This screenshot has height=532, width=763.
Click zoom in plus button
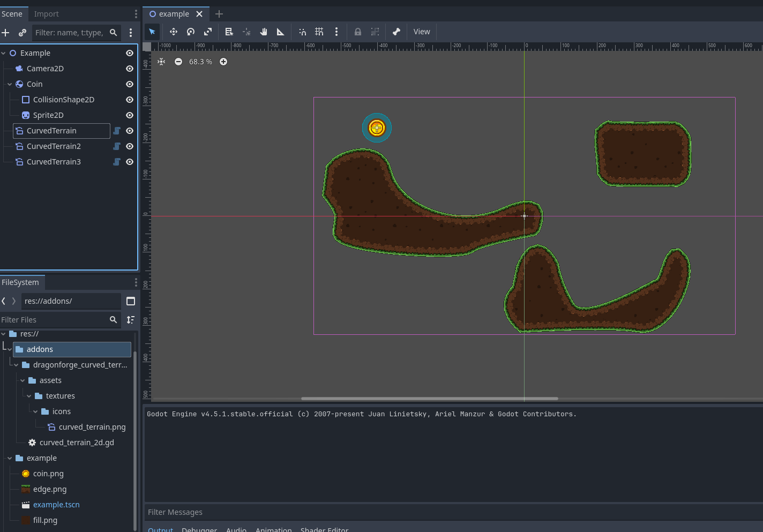(223, 62)
